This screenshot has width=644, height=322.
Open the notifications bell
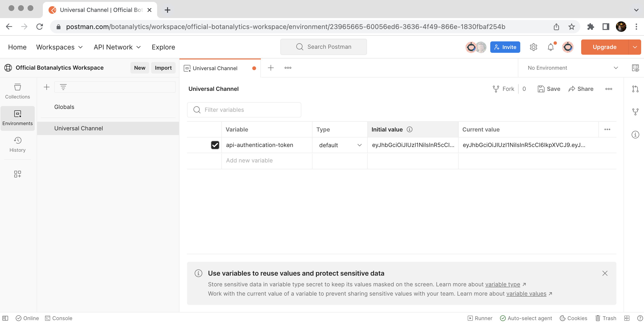pyautogui.click(x=550, y=47)
